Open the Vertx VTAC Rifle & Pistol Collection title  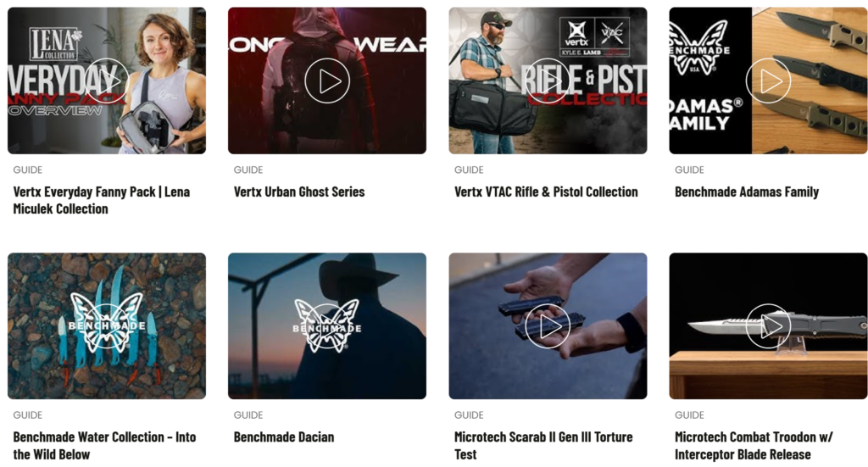tap(546, 192)
